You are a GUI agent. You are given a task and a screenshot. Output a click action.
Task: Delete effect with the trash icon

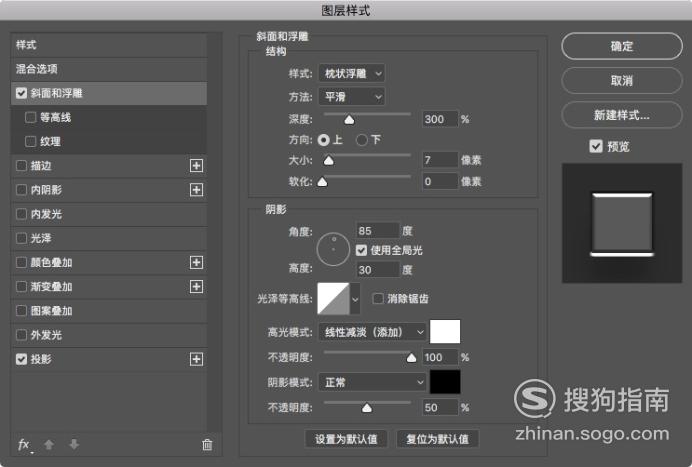[207, 444]
